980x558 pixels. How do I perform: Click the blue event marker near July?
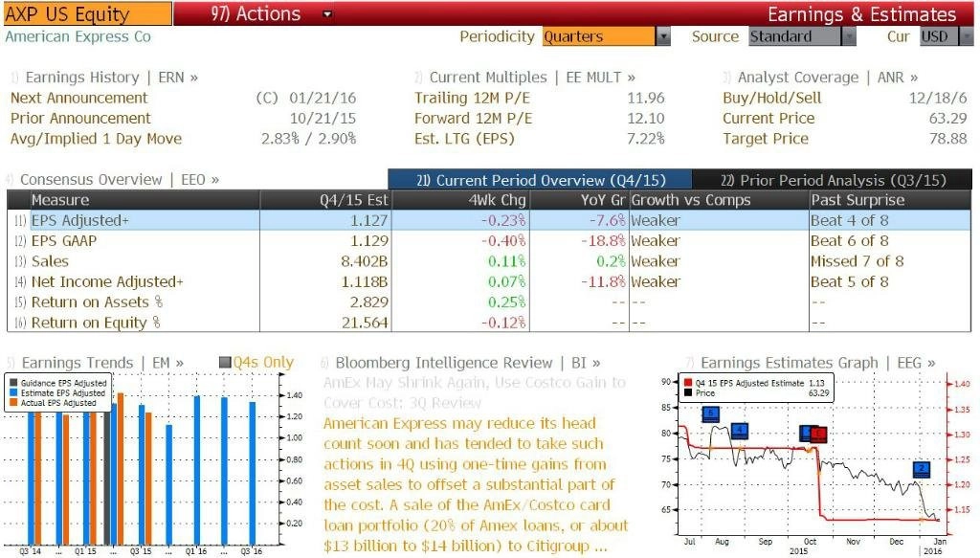[x=711, y=413]
